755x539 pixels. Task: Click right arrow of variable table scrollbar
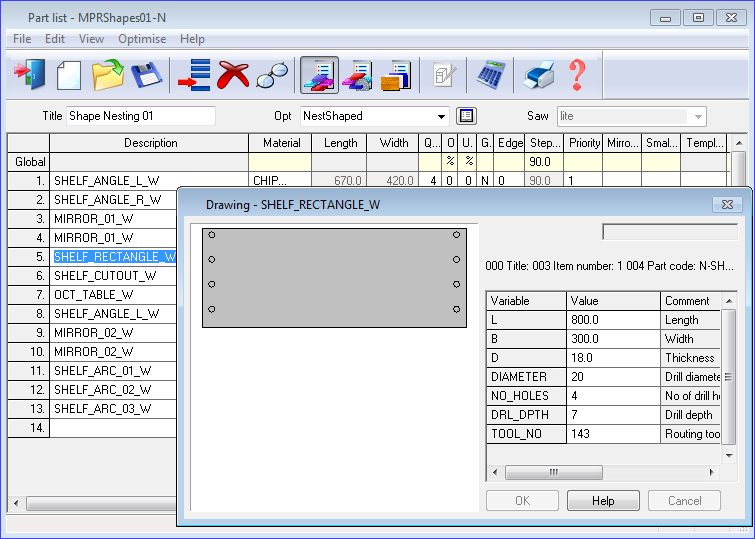click(712, 472)
